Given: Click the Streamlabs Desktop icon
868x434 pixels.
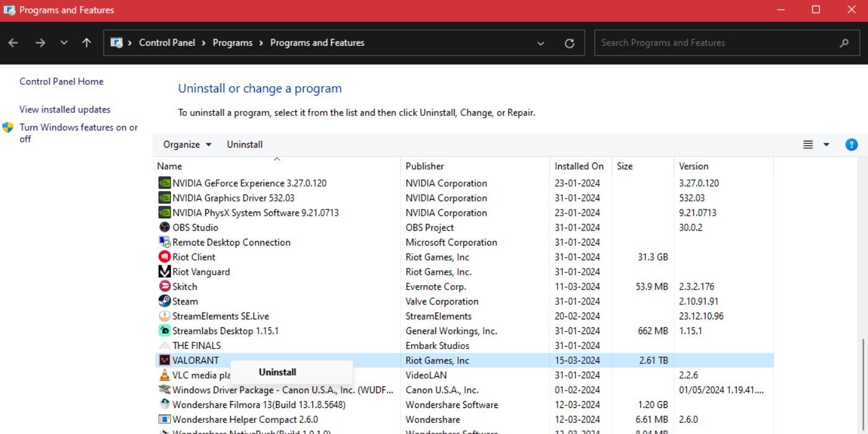Looking at the screenshot, I should tap(164, 330).
